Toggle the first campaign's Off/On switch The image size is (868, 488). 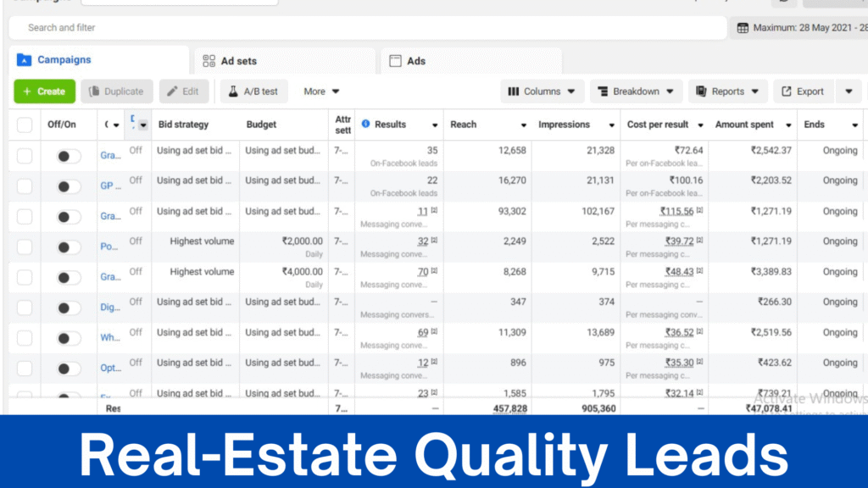tap(68, 156)
